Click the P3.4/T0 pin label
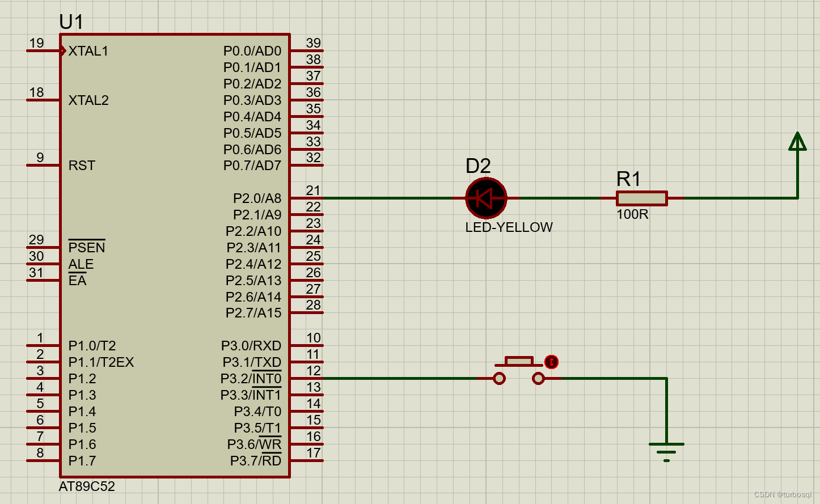 click(x=257, y=412)
